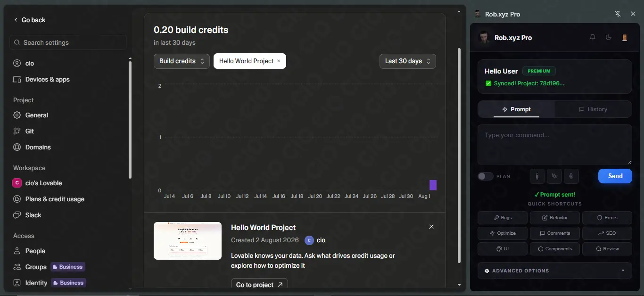
Task: Click the settings sidebar scrollbar
Action: tap(130, 120)
